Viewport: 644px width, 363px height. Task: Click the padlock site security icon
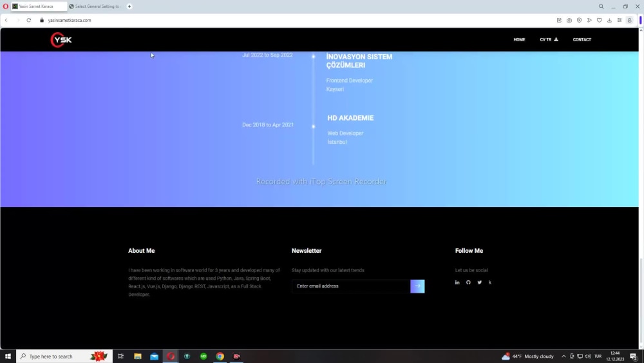click(x=42, y=20)
